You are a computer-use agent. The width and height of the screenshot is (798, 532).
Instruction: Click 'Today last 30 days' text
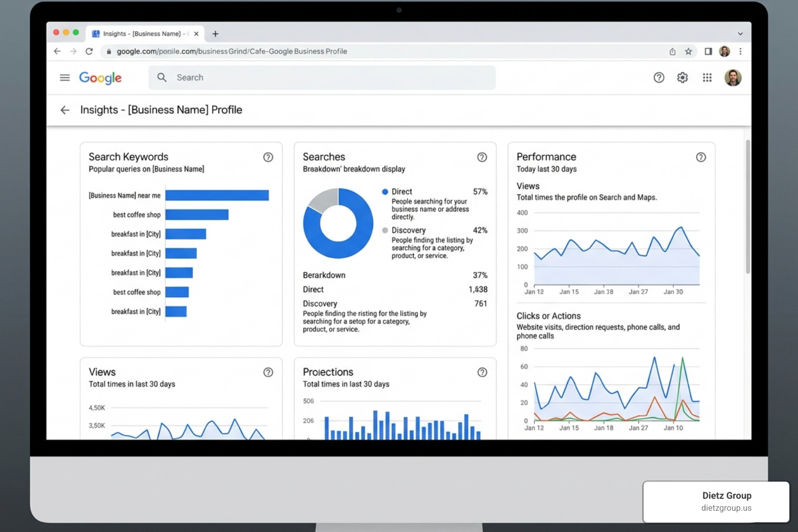547,169
